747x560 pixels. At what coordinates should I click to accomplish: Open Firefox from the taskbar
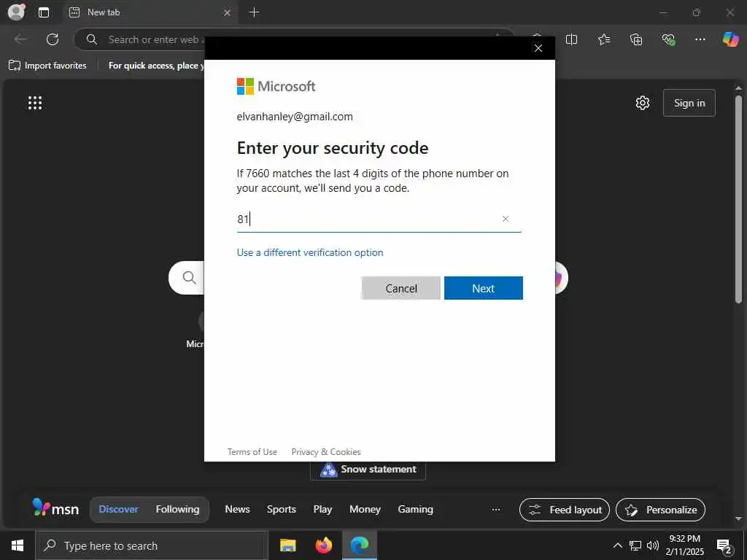(x=323, y=545)
